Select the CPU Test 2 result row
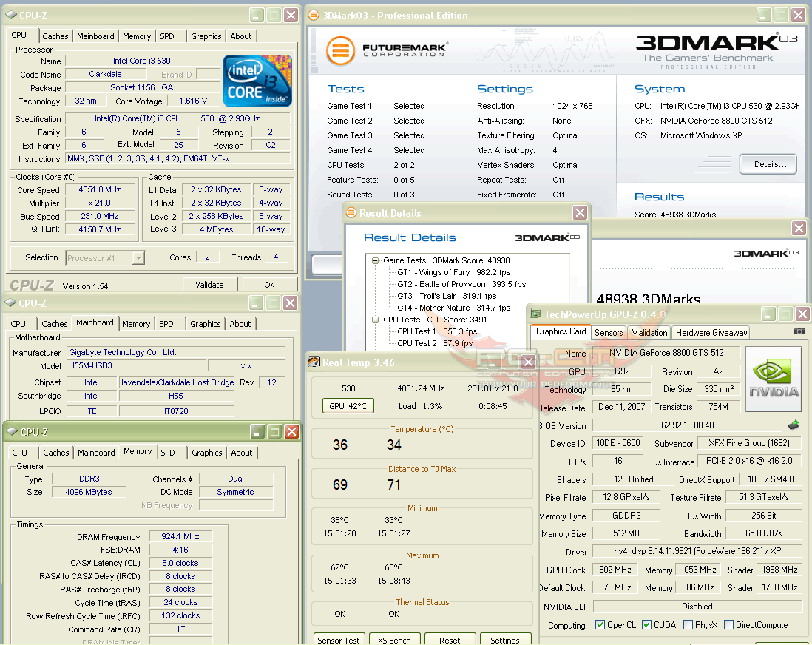 coord(435,343)
